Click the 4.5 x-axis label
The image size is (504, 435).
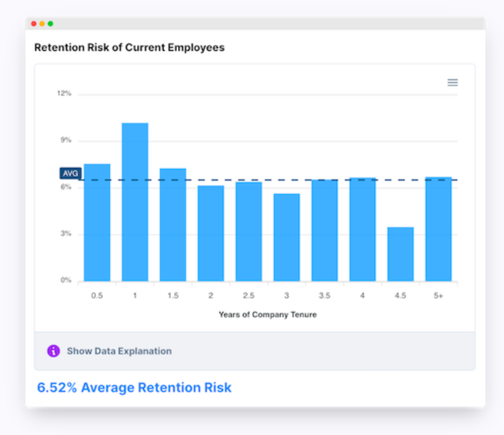(x=401, y=296)
